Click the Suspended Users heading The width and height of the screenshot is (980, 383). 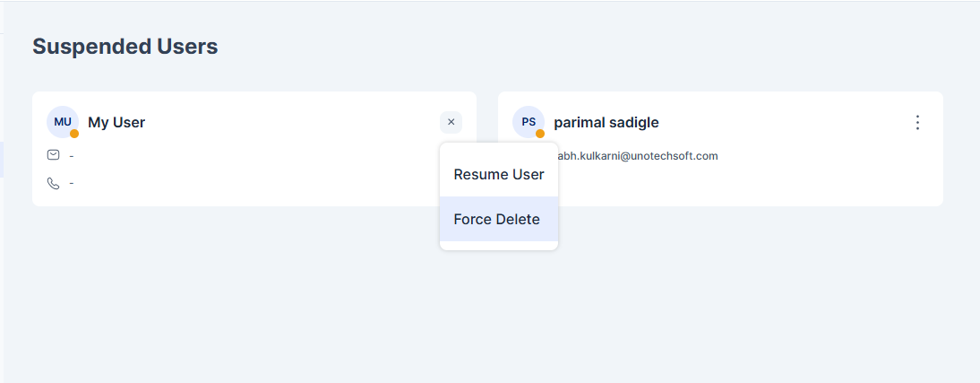point(125,47)
